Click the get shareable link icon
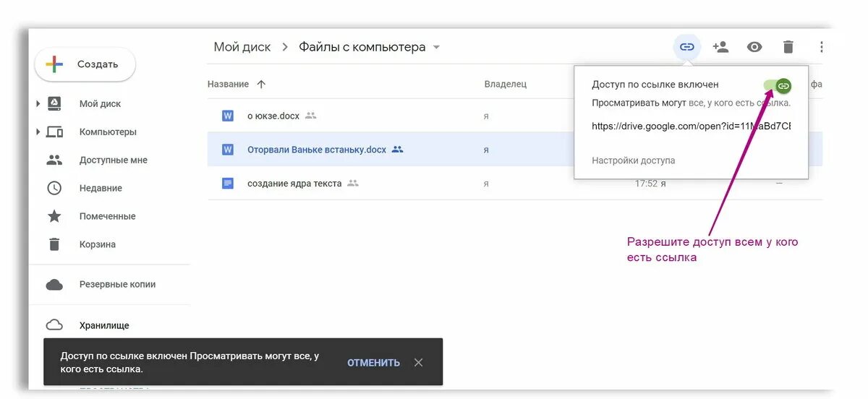The height and width of the screenshot is (399, 868). coord(686,47)
